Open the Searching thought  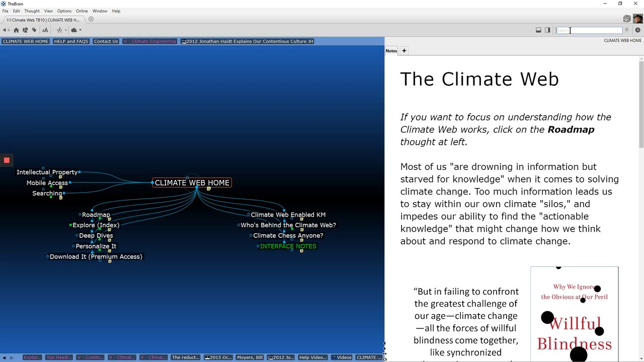[x=47, y=193]
